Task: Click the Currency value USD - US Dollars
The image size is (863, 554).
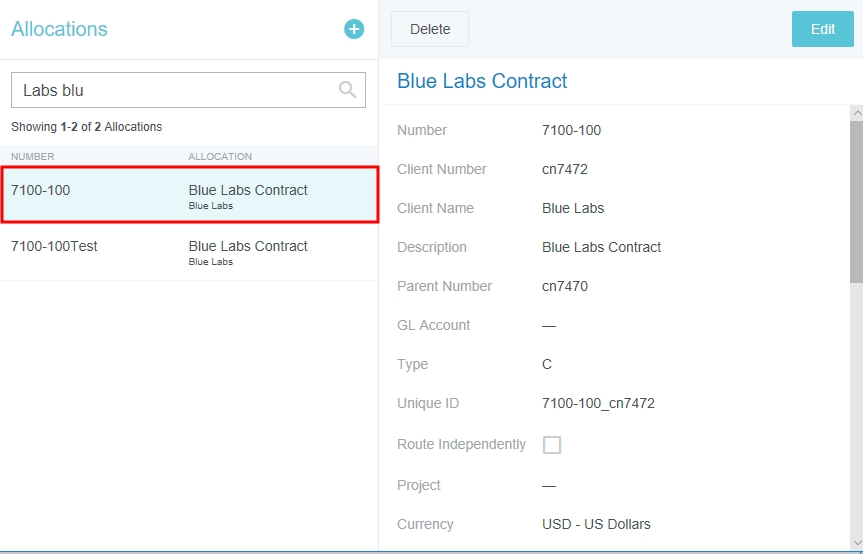Action: click(x=596, y=524)
